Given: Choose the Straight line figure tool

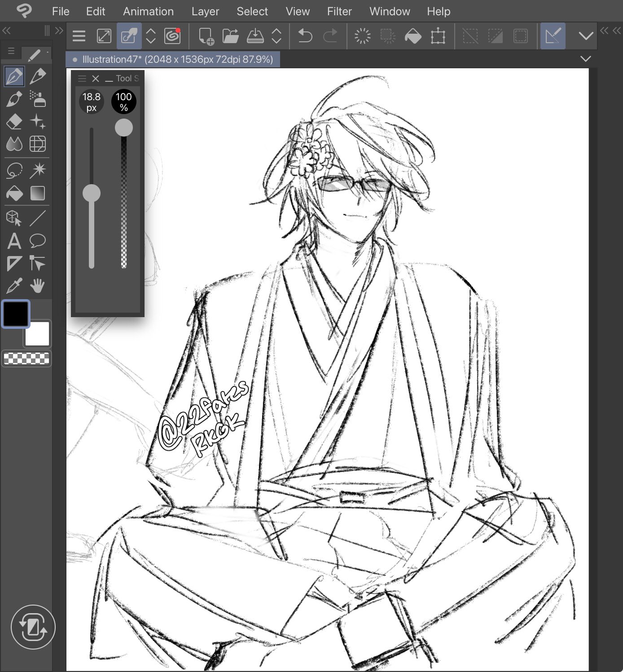Looking at the screenshot, I should pos(38,218).
